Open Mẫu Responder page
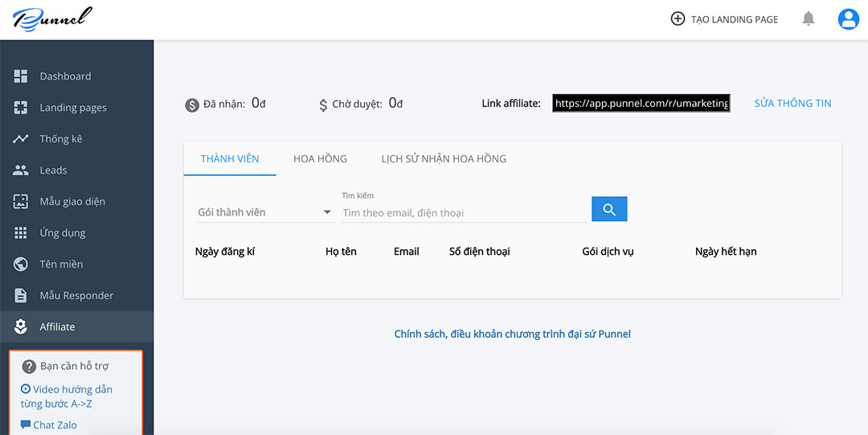 tap(76, 295)
